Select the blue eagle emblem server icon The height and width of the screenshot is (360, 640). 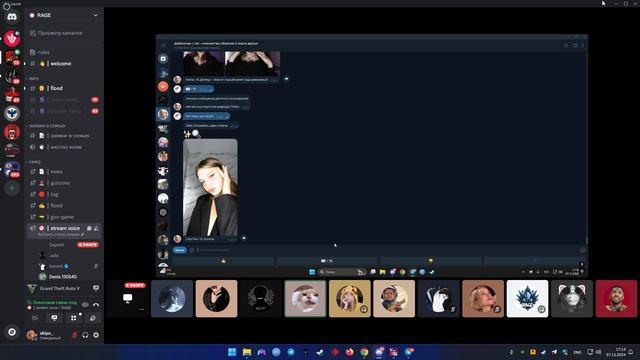[x=12, y=113]
